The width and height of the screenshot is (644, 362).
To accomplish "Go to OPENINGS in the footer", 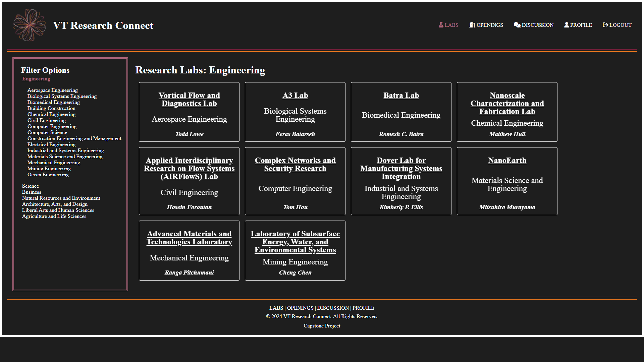I will [300, 308].
